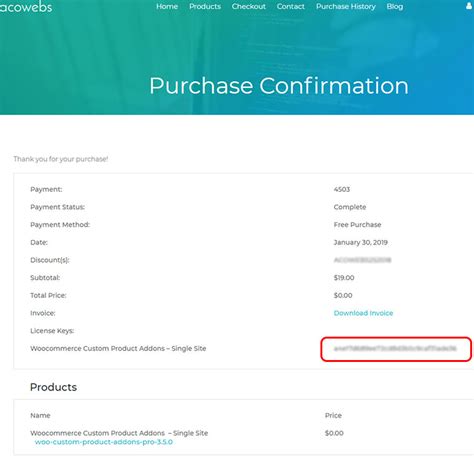Click the Date label
Viewport: 474px width, 475px height.
[x=39, y=242]
